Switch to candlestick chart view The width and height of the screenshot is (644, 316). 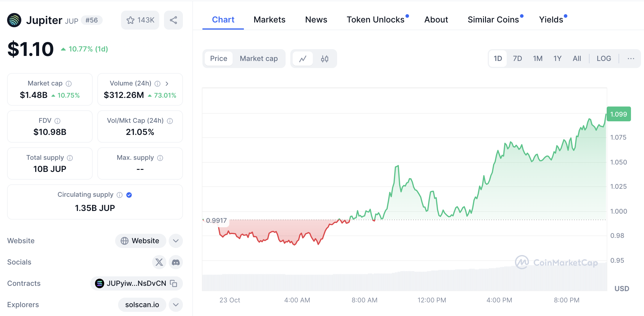pos(325,59)
